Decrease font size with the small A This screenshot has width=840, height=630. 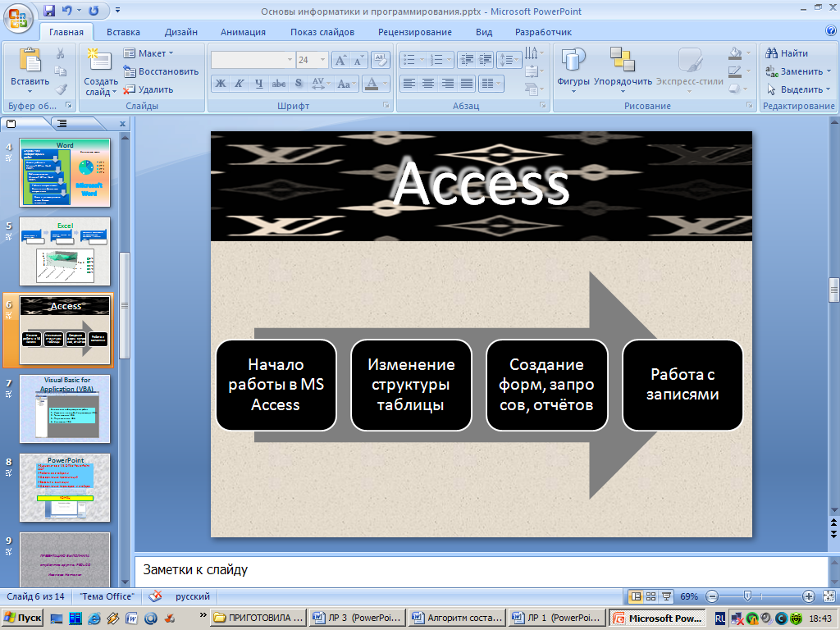point(358,60)
